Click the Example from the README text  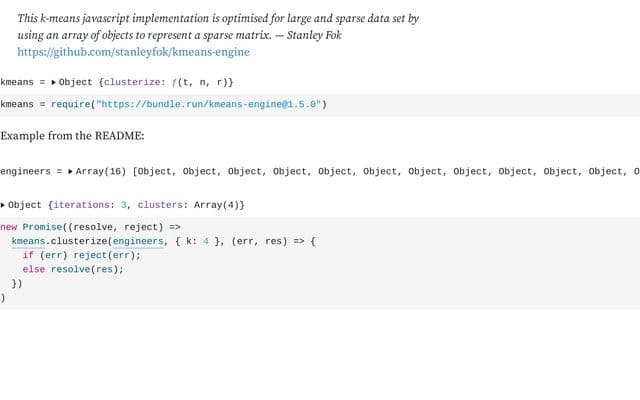pos(72,136)
